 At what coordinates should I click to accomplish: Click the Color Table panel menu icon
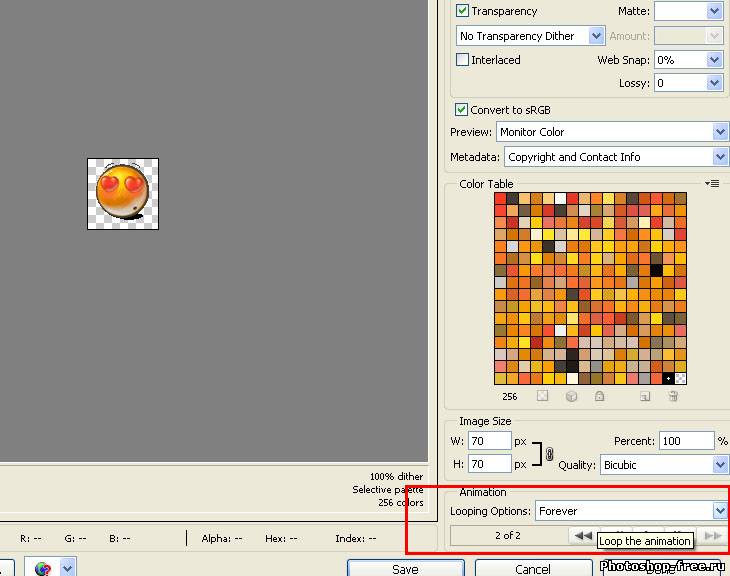click(x=713, y=184)
